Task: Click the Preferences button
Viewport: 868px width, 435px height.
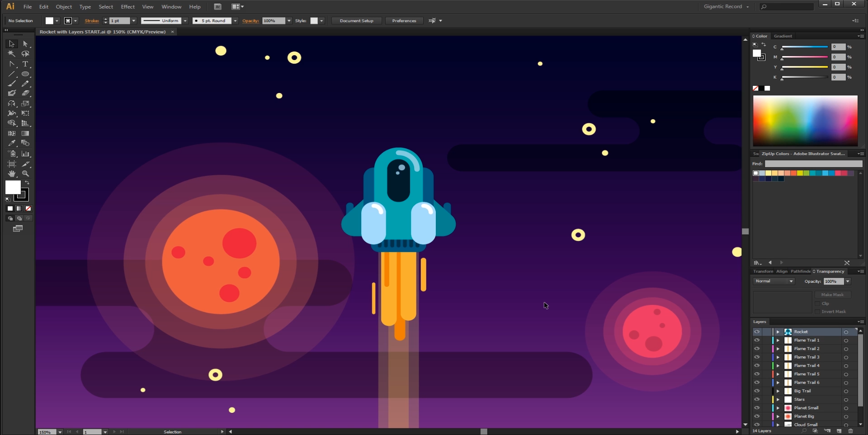Action: 404,21
